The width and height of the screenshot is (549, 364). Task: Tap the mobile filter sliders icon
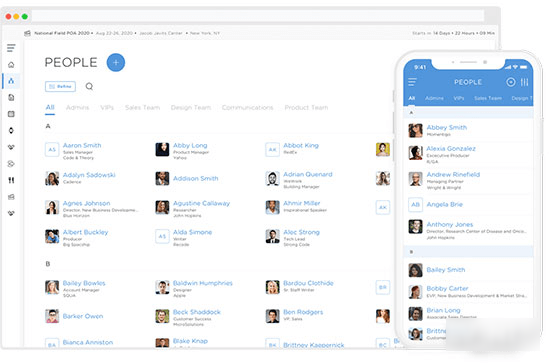point(524,82)
